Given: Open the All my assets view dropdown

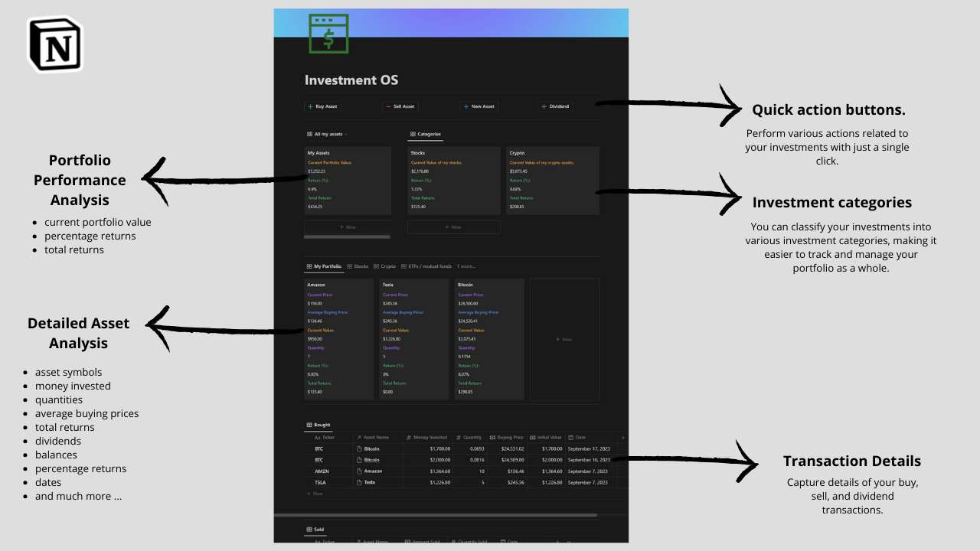Looking at the screenshot, I should [346, 133].
